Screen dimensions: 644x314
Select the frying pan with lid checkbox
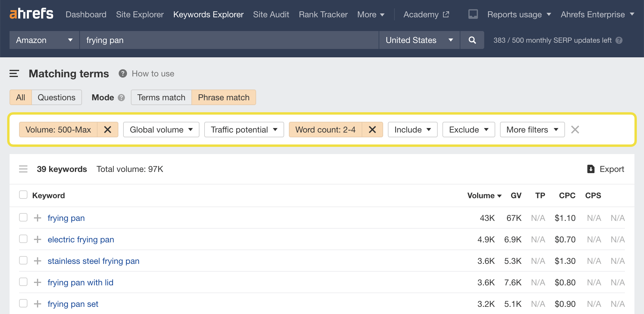coord(23,282)
